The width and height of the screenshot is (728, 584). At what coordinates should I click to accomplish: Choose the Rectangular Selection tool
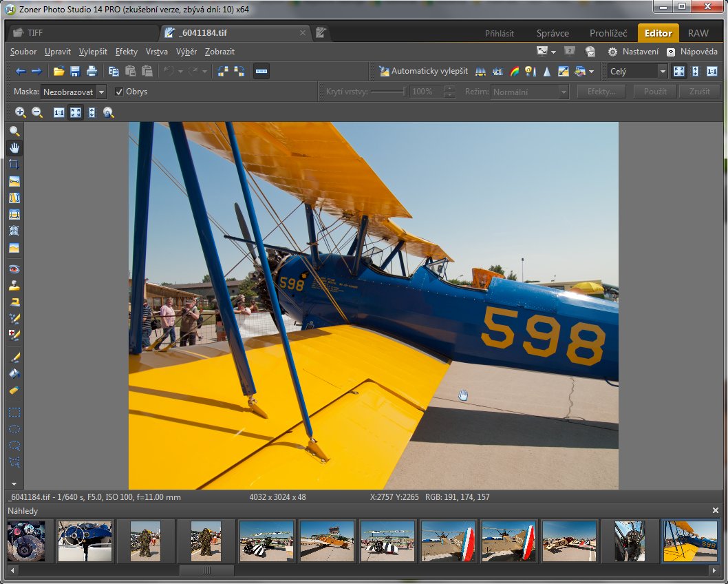[14, 413]
